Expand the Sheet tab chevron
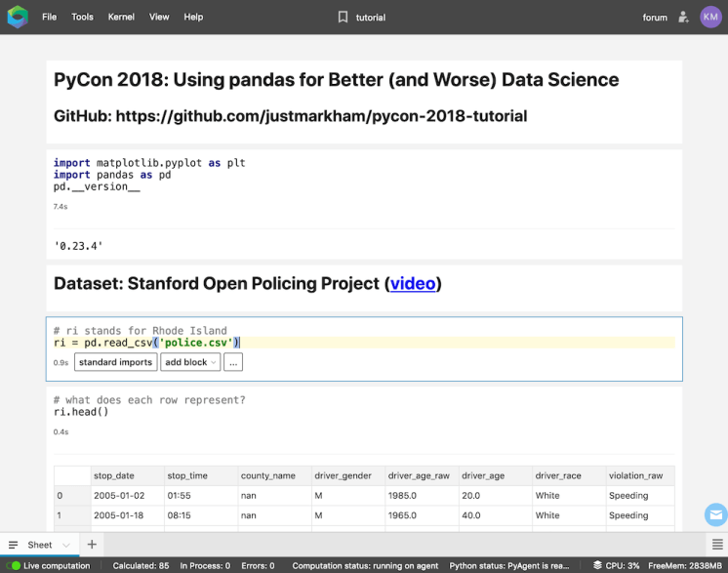 tap(66, 545)
